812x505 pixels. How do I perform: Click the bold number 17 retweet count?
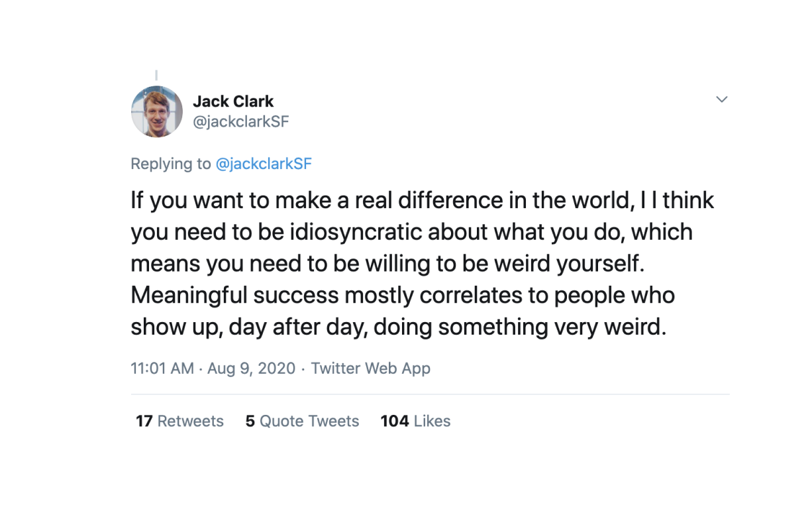pos(144,421)
